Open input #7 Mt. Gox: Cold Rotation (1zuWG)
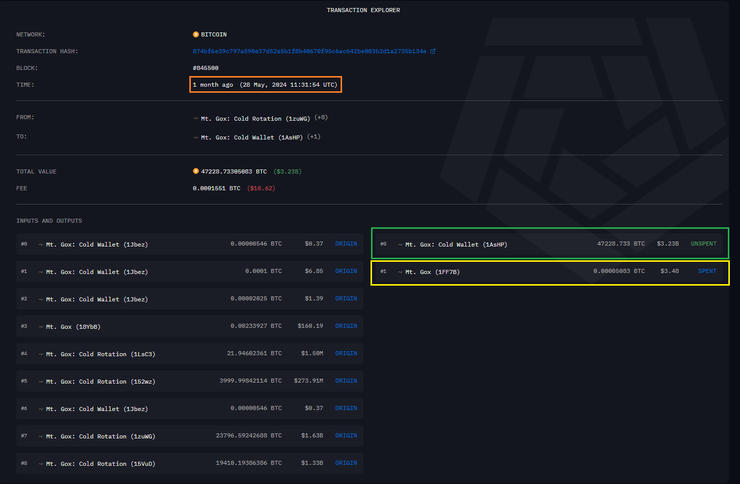The image size is (740, 484). click(x=98, y=437)
